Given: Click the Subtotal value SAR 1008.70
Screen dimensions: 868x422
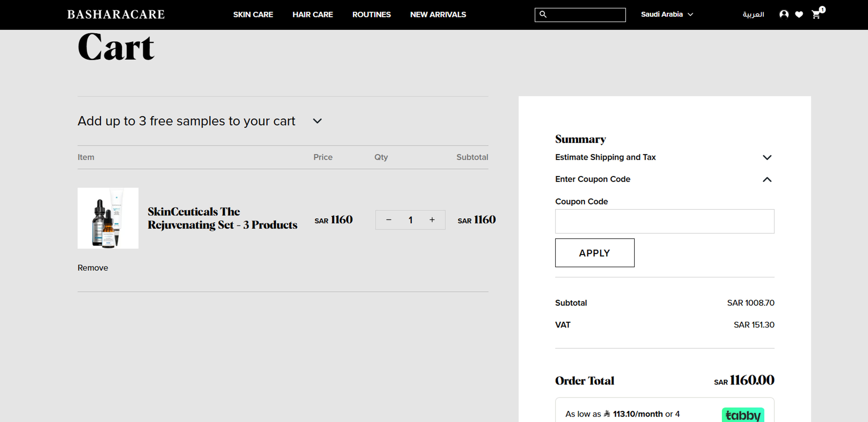Looking at the screenshot, I should pyautogui.click(x=750, y=303).
